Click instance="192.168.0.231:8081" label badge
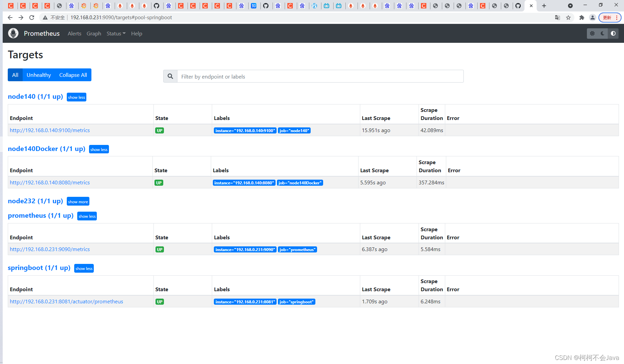Viewport: 624px width, 364px height. click(x=245, y=302)
